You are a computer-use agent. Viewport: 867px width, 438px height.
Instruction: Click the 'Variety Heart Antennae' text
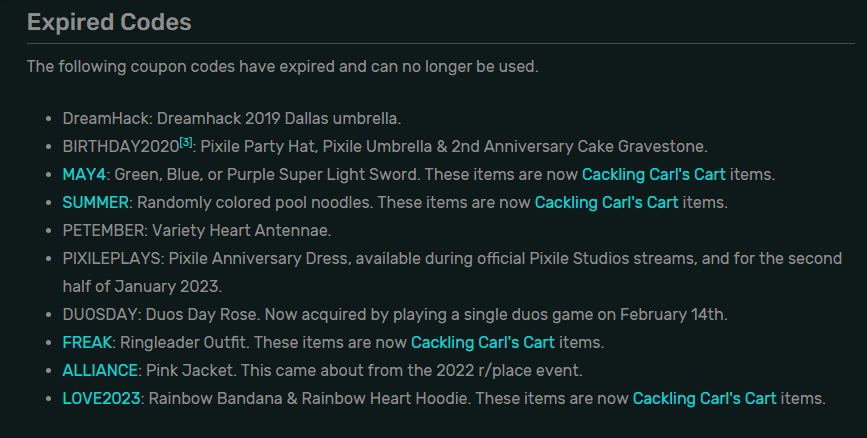point(245,230)
